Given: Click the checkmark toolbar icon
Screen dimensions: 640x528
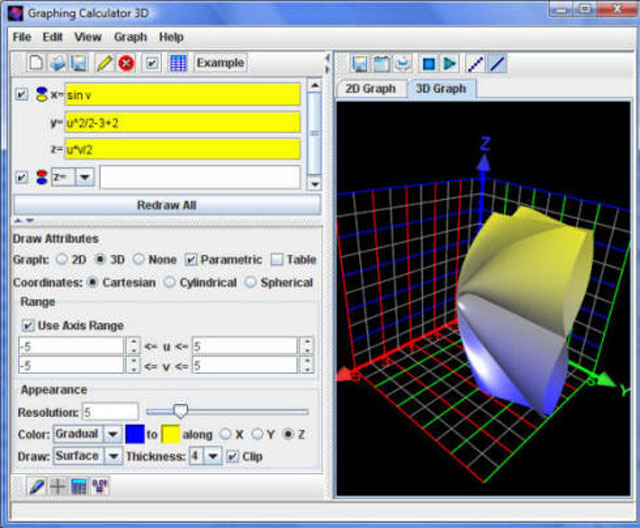Looking at the screenshot, I should point(152,63).
